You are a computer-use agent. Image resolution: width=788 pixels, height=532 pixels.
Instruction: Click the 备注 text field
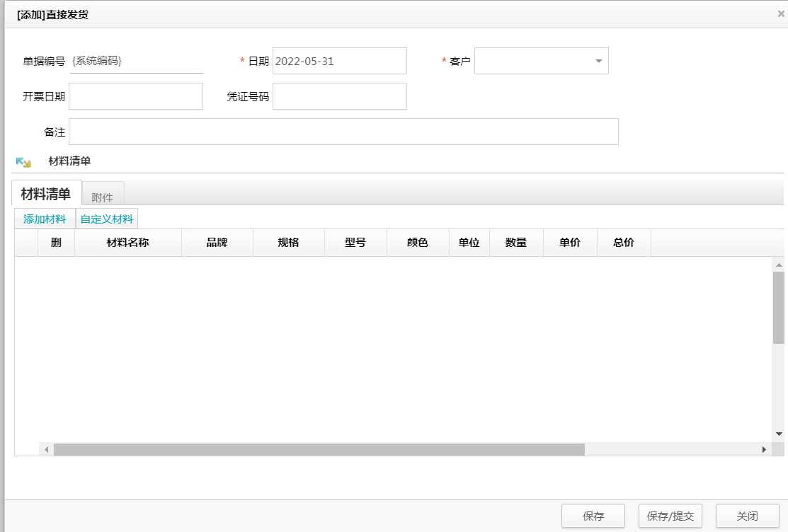click(x=343, y=132)
